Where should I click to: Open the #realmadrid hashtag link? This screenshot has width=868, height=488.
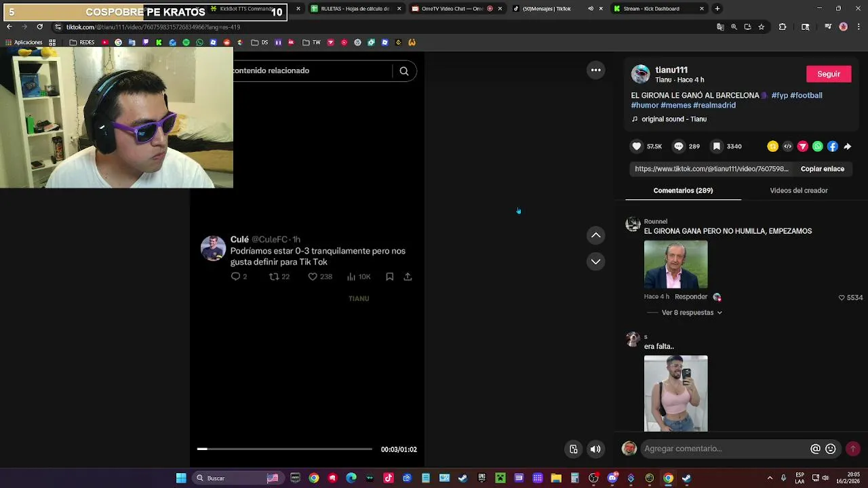(x=714, y=106)
